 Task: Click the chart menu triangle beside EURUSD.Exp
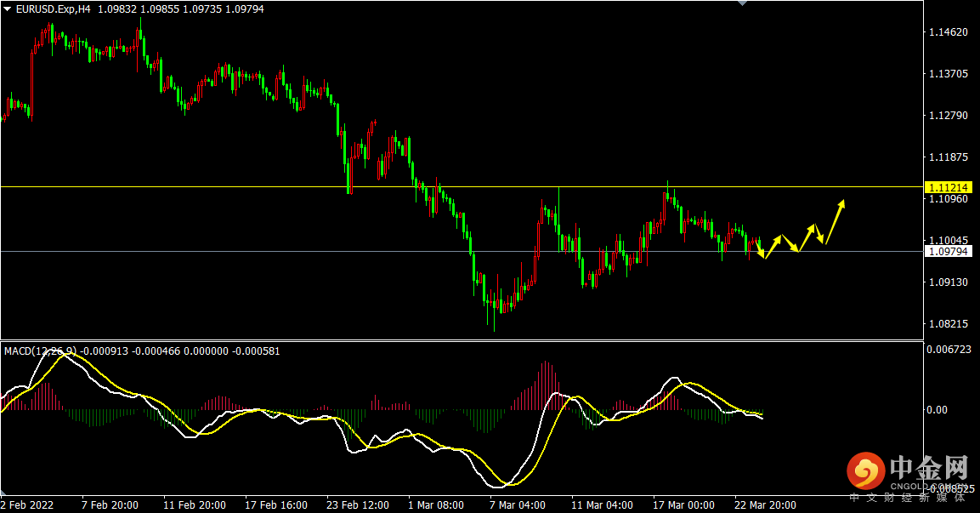(x=8, y=9)
